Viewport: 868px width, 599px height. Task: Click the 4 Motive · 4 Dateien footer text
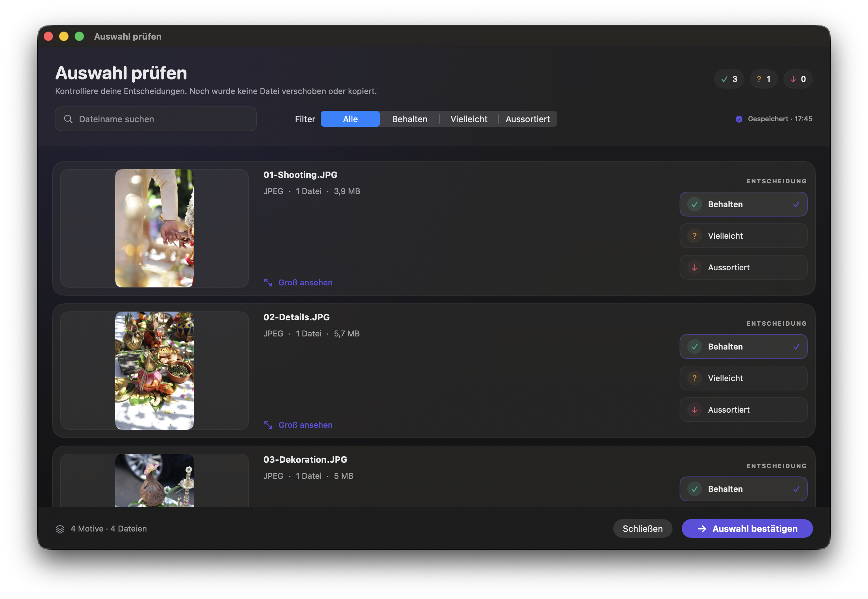(109, 528)
